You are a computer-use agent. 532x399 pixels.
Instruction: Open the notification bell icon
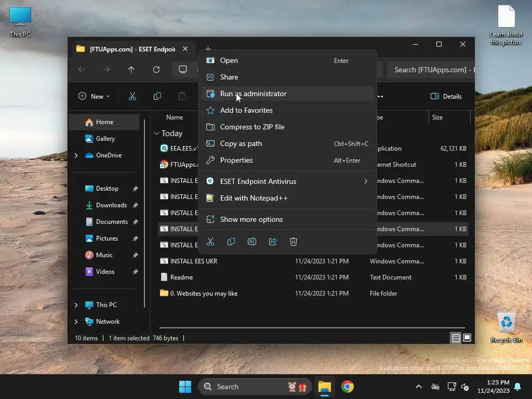518,387
